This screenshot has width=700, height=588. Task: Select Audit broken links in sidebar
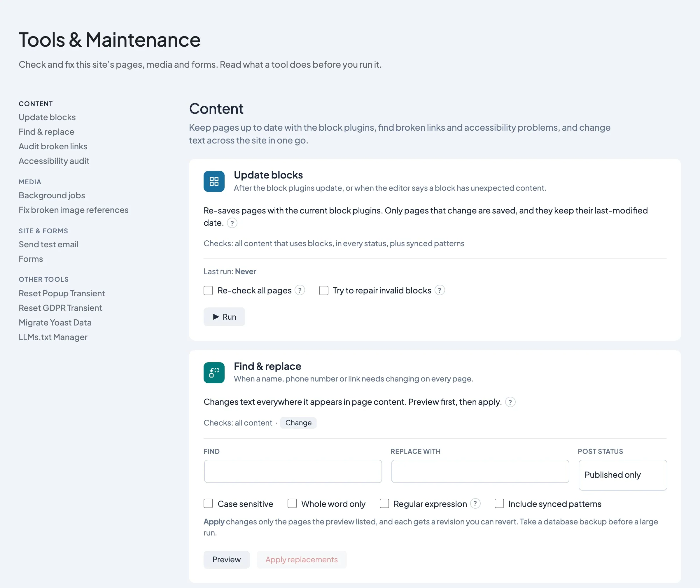(53, 146)
